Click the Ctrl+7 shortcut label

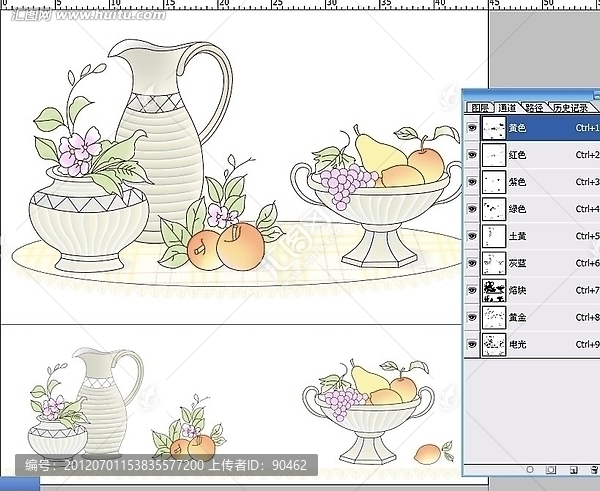[x=587, y=290]
